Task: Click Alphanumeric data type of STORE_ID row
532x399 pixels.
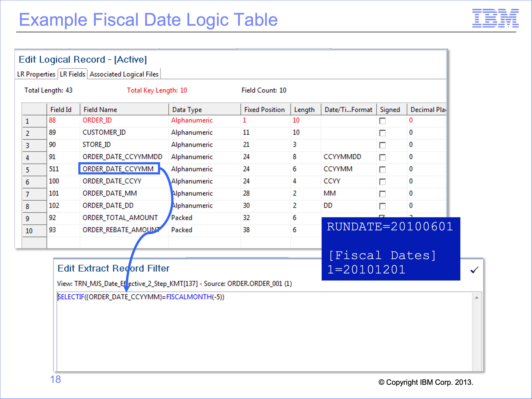Action: [x=192, y=145]
